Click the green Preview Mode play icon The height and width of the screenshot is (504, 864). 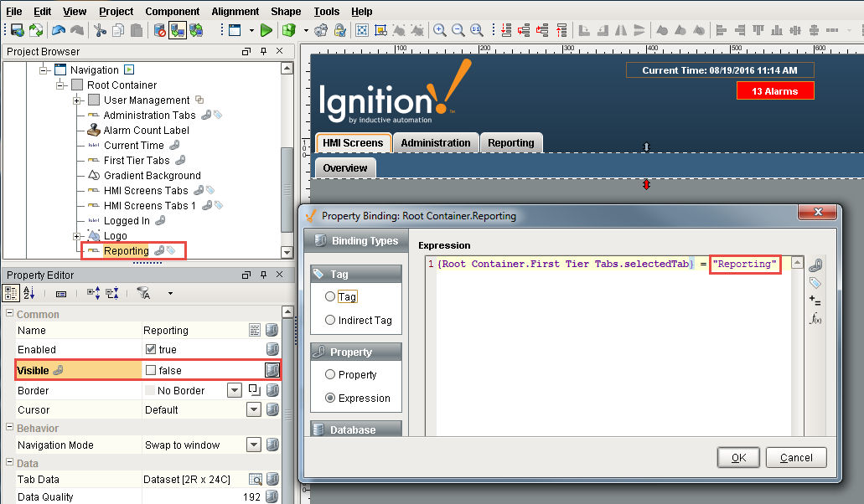266,30
